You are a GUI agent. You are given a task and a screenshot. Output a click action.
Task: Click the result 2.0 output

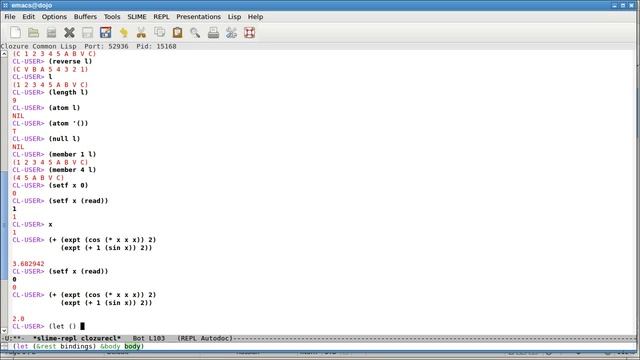[x=18, y=318]
